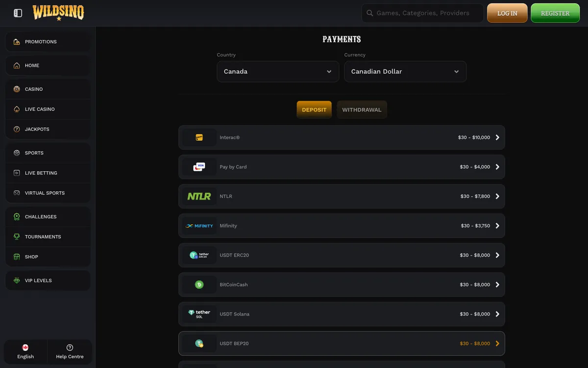Switch to the Deposit tab
The image size is (588, 368).
pos(314,110)
